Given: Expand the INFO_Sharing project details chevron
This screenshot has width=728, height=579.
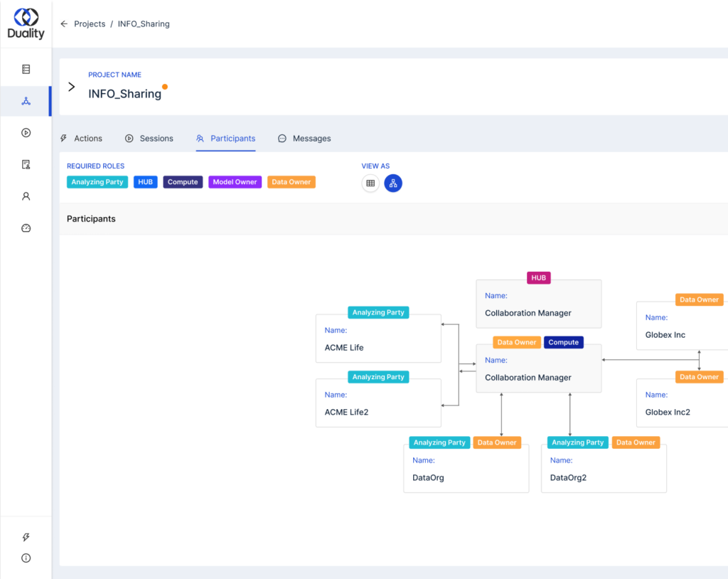Looking at the screenshot, I should coord(70,88).
